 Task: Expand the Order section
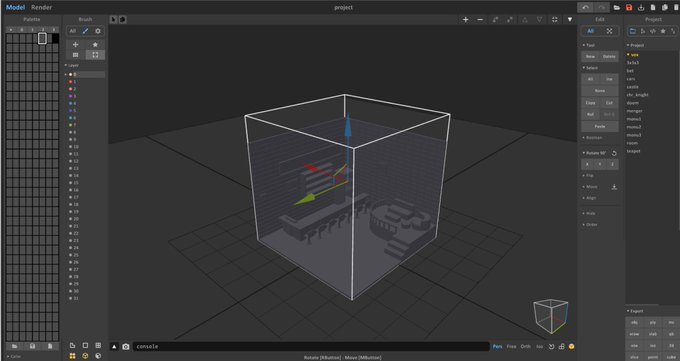(x=590, y=224)
